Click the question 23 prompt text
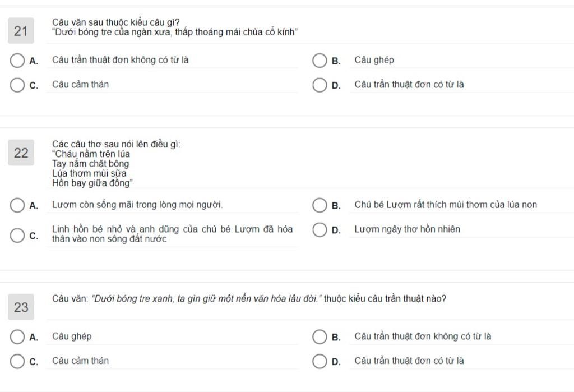Viewport: 574px width, 392px height. click(x=249, y=299)
